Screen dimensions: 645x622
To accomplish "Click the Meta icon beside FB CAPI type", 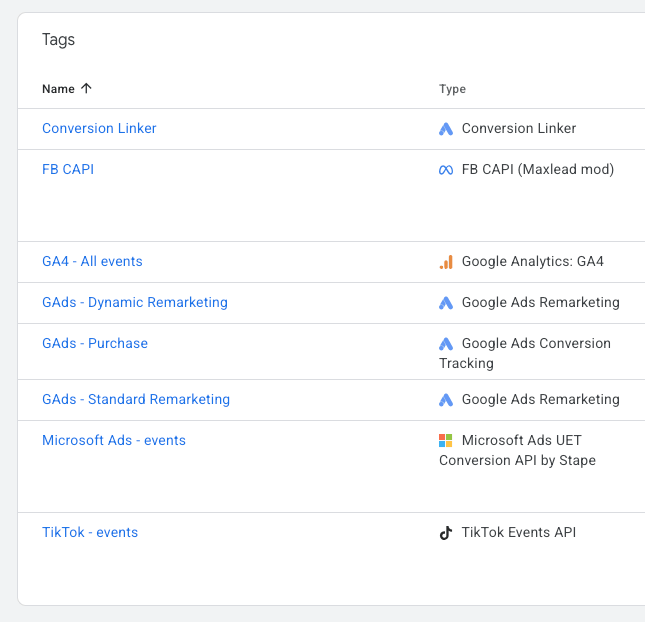I will pyautogui.click(x=446, y=170).
